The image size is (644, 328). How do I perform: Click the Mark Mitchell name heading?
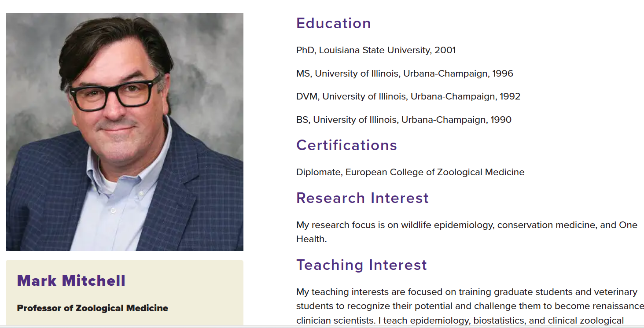(x=71, y=280)
